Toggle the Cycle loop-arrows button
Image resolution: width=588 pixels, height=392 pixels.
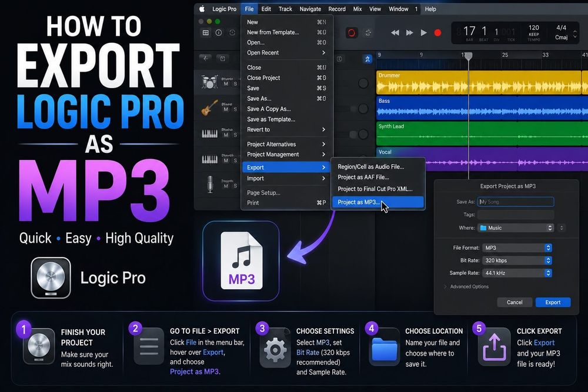point(368,33)
